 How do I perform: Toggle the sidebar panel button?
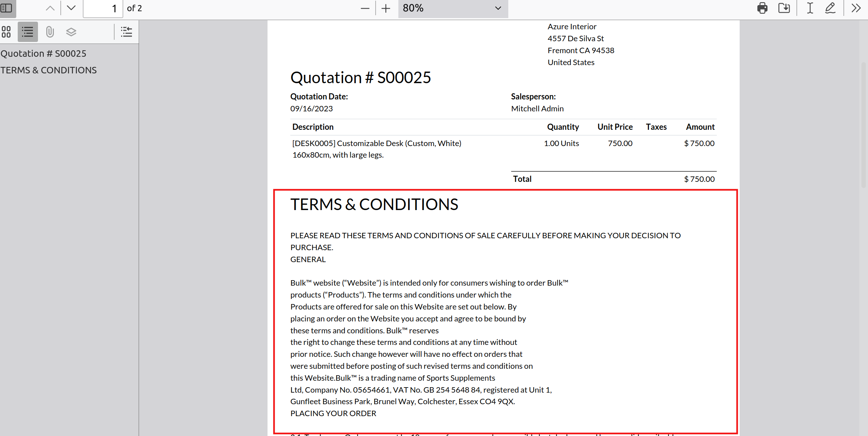[7, 8]
